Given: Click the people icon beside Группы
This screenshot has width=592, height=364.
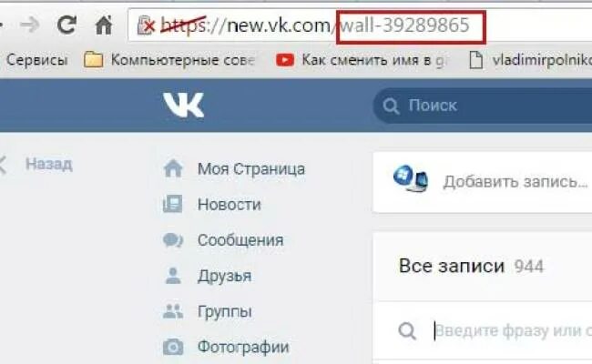Looking at the screenshot, I should tap(173, 311).
